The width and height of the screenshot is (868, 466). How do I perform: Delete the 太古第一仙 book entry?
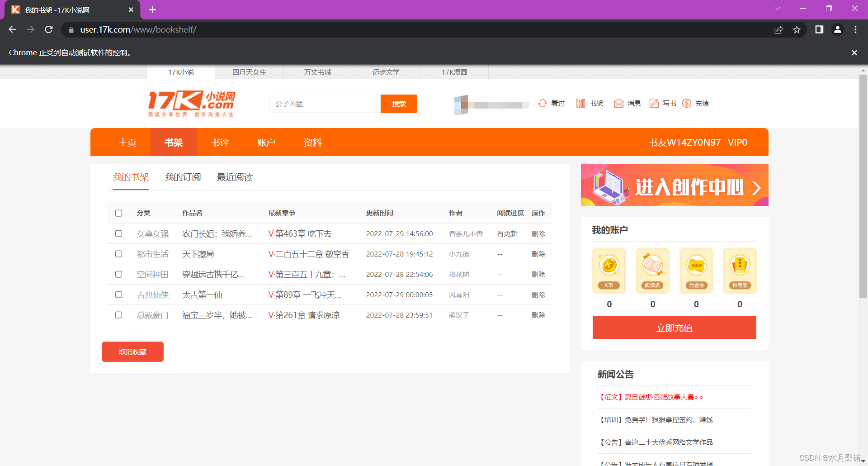[538, 295]
